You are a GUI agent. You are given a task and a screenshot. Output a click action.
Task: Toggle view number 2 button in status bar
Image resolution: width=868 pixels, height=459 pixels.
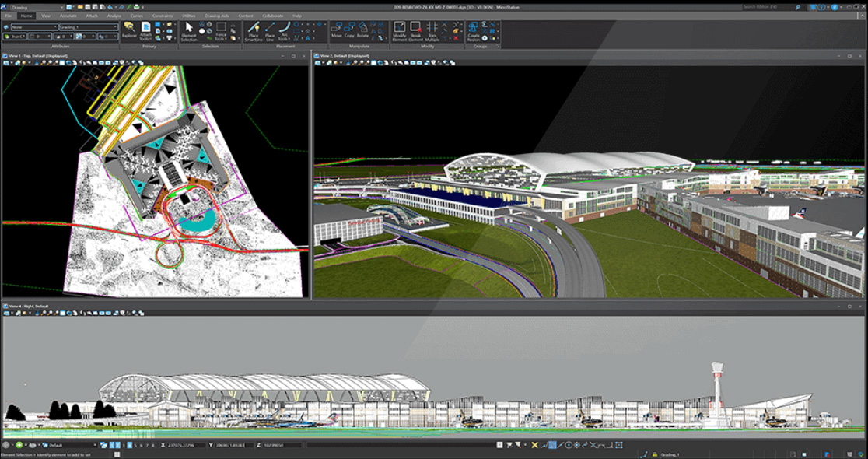tap(117, 445)
